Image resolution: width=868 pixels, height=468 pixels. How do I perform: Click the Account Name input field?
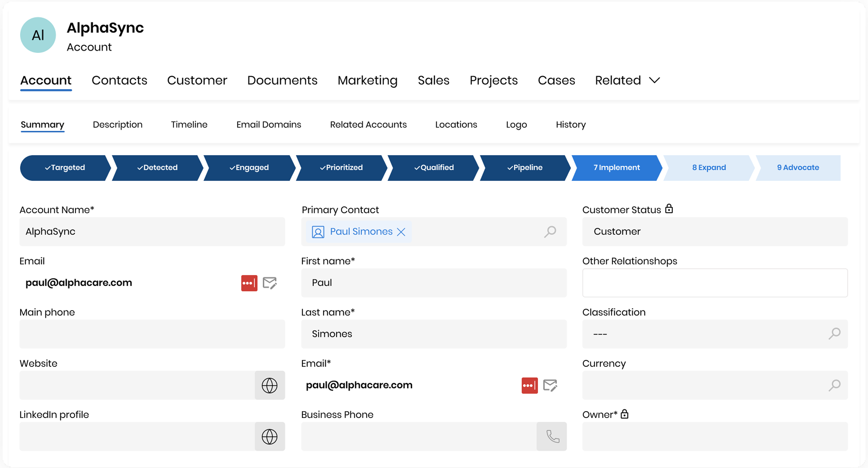pos(152,232)
